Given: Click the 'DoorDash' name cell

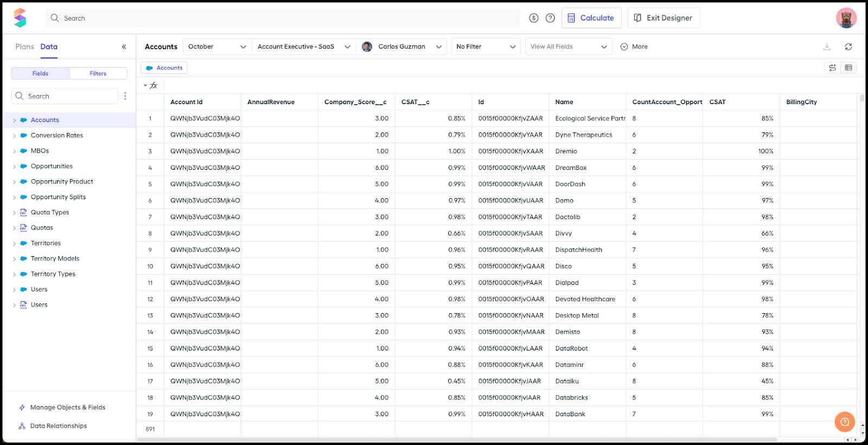Looking at the screenshot, I should point(588,184).
